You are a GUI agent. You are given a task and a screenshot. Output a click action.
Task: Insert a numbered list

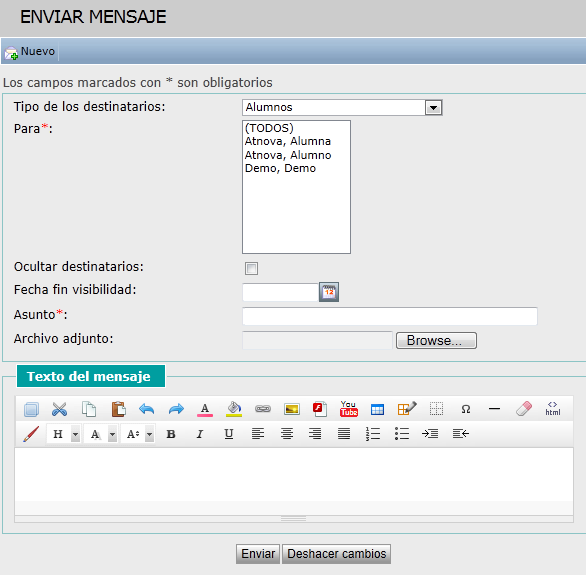tap(373, 434)
